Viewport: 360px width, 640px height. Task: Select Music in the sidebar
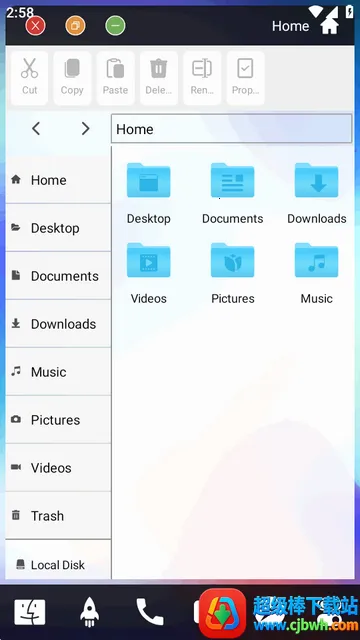pos(58,372)
